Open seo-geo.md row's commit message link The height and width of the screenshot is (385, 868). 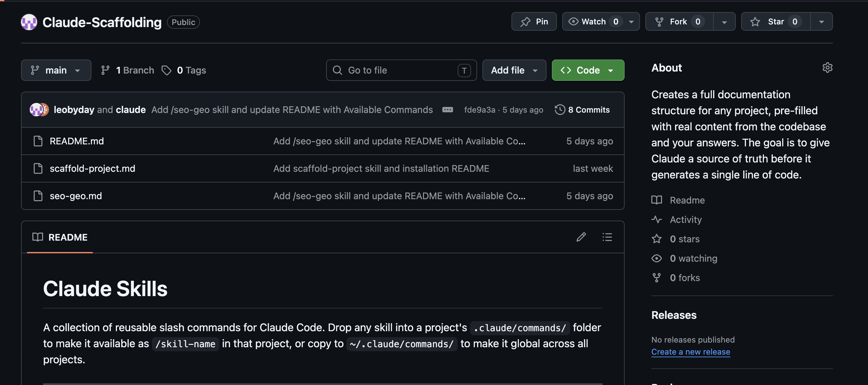tap(399, 196)
